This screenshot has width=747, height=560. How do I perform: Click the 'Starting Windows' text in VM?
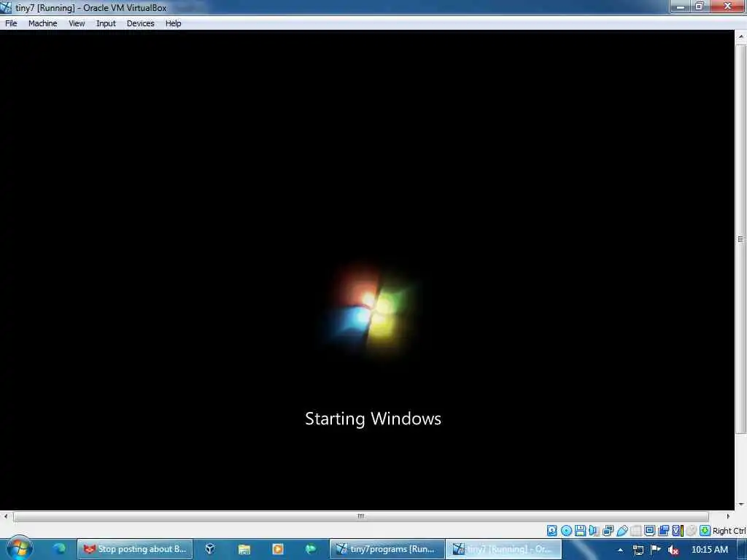373,419
